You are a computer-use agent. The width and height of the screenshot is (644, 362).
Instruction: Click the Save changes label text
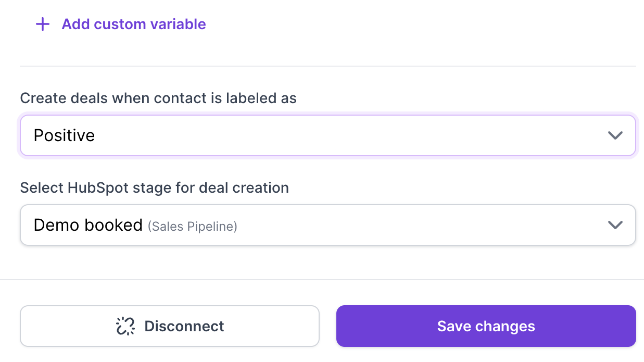(486, 327)
